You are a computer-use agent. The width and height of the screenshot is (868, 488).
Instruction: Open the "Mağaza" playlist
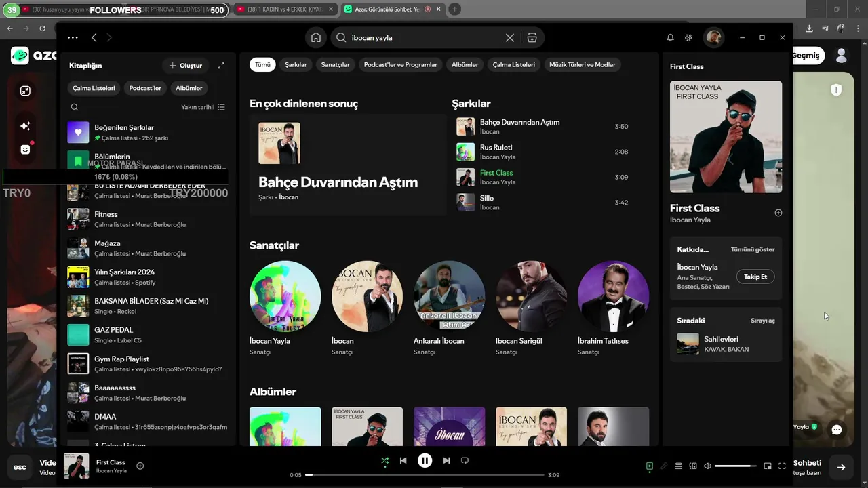[x=147, y=248]
